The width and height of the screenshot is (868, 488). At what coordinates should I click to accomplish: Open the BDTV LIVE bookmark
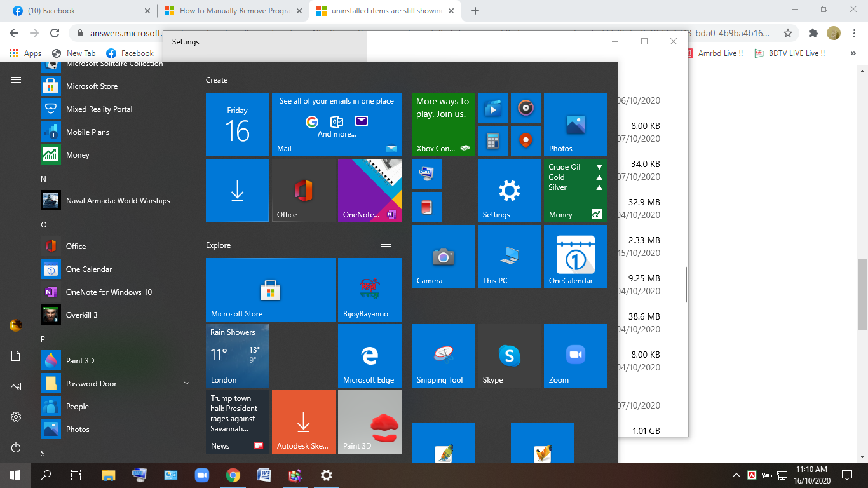click(x=790, y=53)
